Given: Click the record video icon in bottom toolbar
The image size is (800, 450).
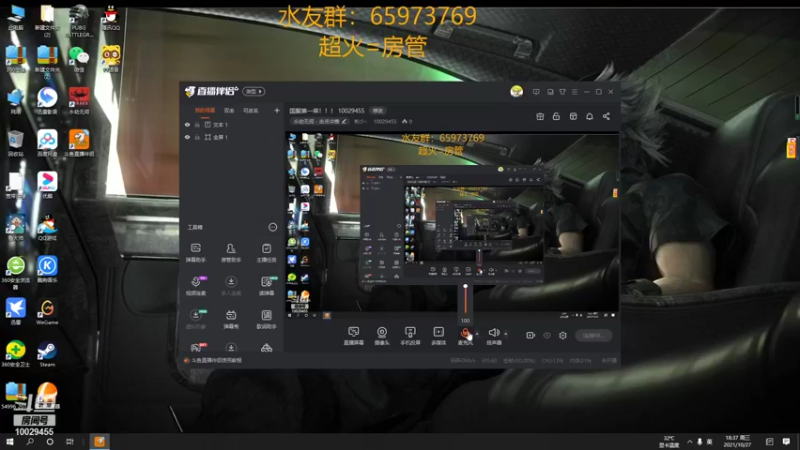Looking at the screenshot, I should pos(531,335).
